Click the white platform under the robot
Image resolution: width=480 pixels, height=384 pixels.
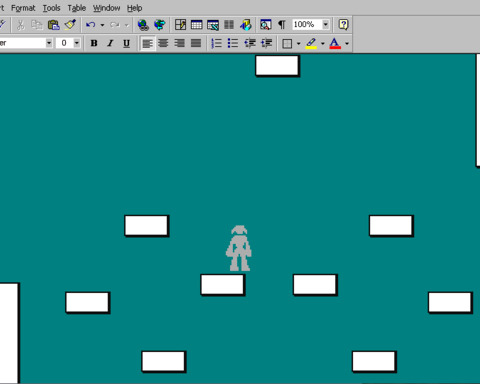click(222, 284)
